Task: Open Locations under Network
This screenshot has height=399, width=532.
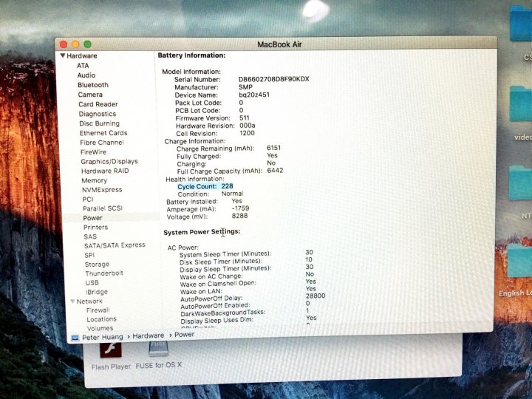Action: click(101, 319)
